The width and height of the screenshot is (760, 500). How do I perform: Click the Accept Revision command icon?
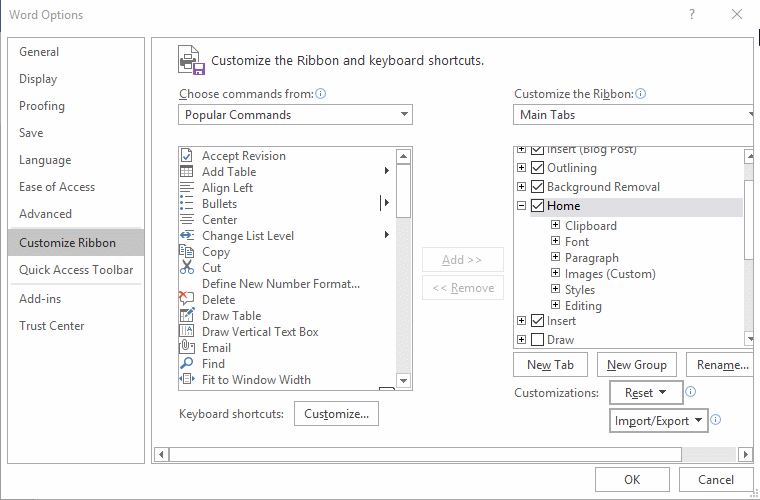tap(186, 156)
